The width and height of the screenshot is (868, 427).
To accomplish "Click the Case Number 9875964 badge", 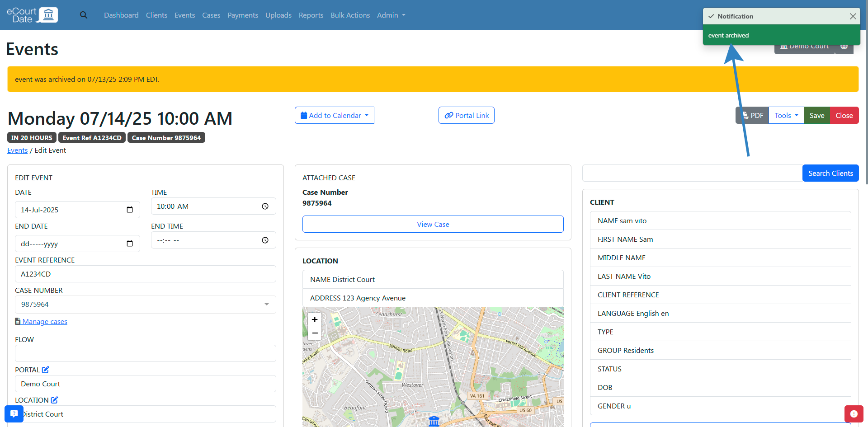I will (x=166, y=138).
